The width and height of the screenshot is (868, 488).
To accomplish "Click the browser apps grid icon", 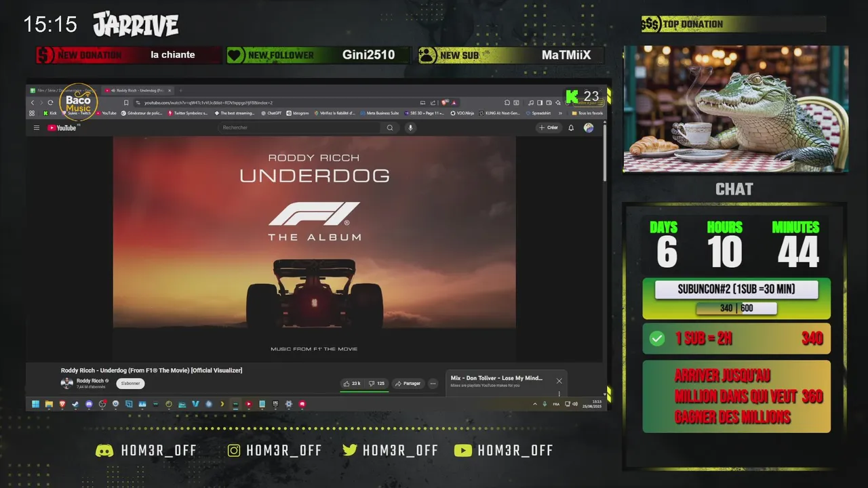I will 32,113.
